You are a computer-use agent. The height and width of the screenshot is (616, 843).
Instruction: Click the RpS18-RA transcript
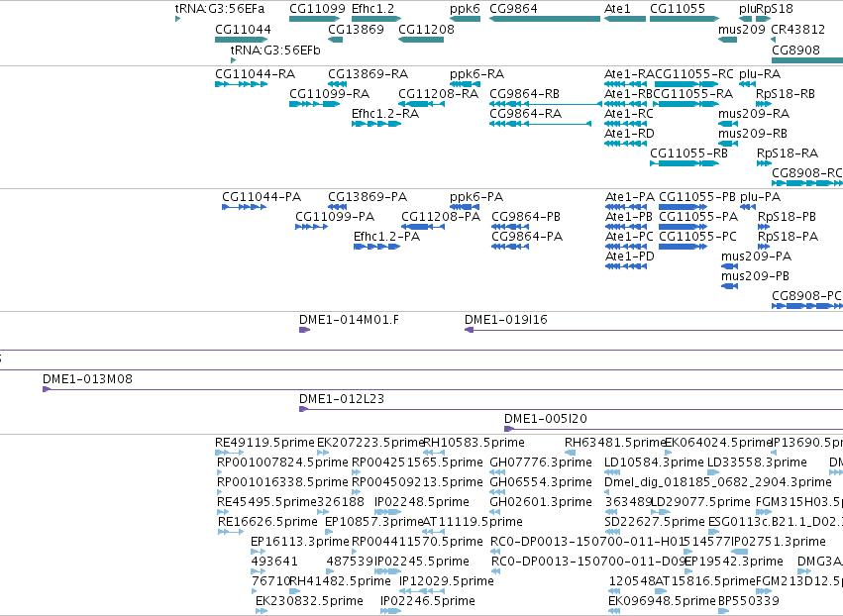pos(764,163)
